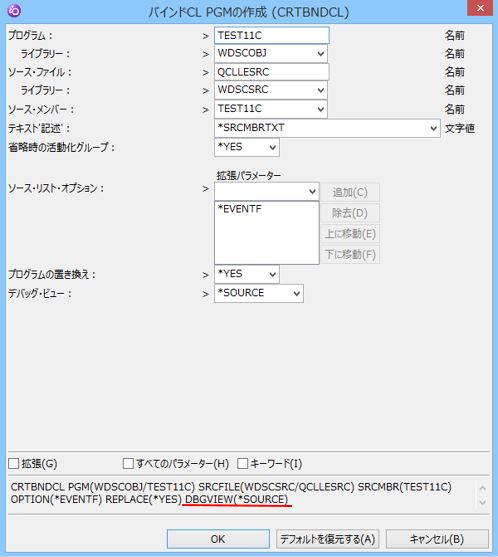Image resolution: width=498 pixels, height=557 pixels.
Task: Click the OK button
Action: 218,539
